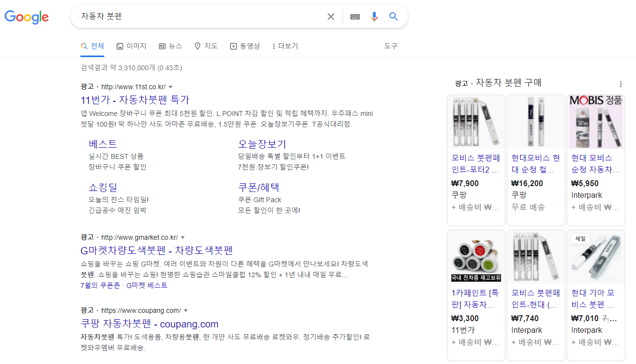The height and width of the screenshot is (364, 636).
Task: Click into the search field with 자동차 붓펜
Action: tap(200, 17)
